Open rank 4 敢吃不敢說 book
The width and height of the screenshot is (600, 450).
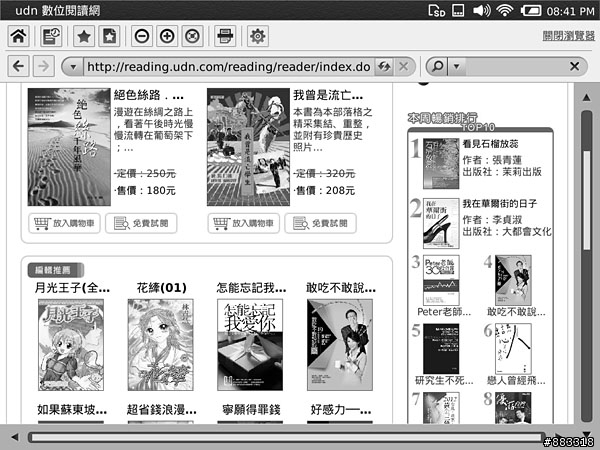(x=513, y=280)
